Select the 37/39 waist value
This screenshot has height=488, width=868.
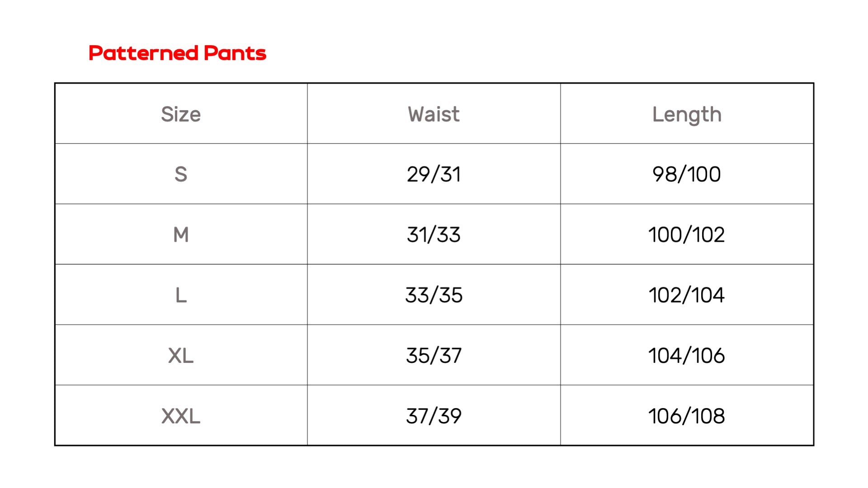point(434,416)
